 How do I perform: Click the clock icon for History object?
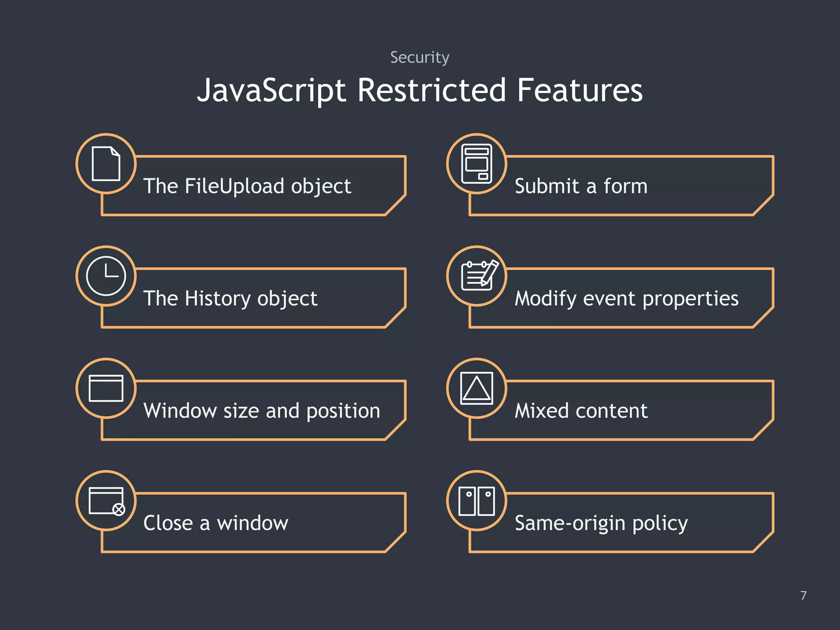(106, 276)
